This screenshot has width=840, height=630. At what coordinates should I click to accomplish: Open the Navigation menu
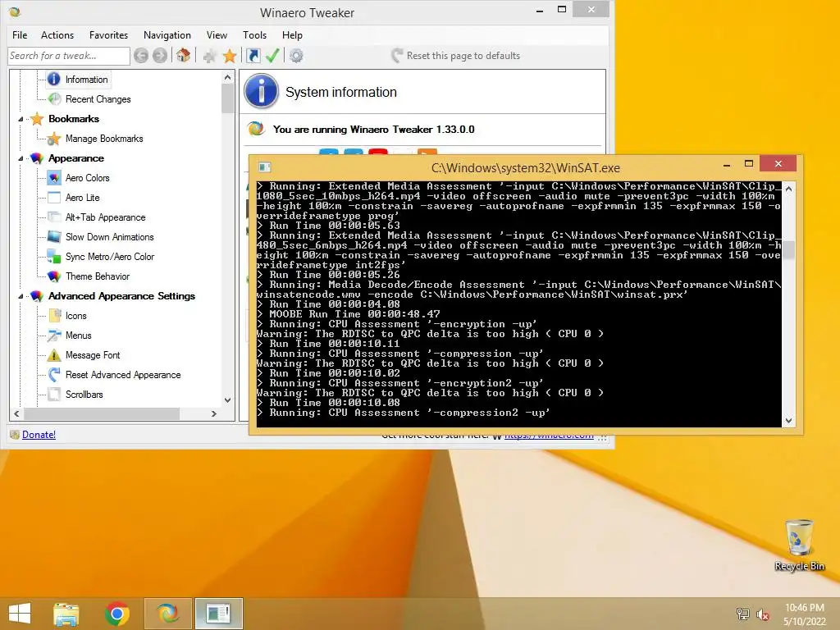click(x=167, y=34)
